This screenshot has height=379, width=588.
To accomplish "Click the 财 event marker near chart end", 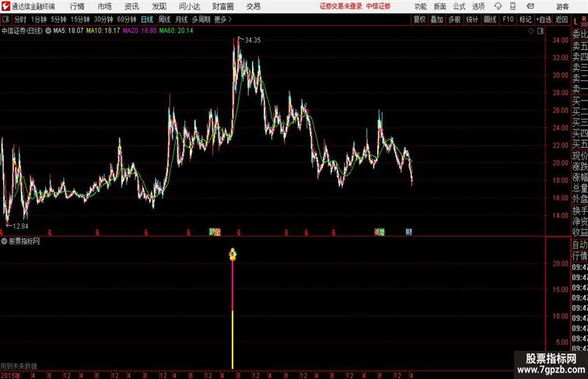I will pyautogui.click(x=409, y=232).
